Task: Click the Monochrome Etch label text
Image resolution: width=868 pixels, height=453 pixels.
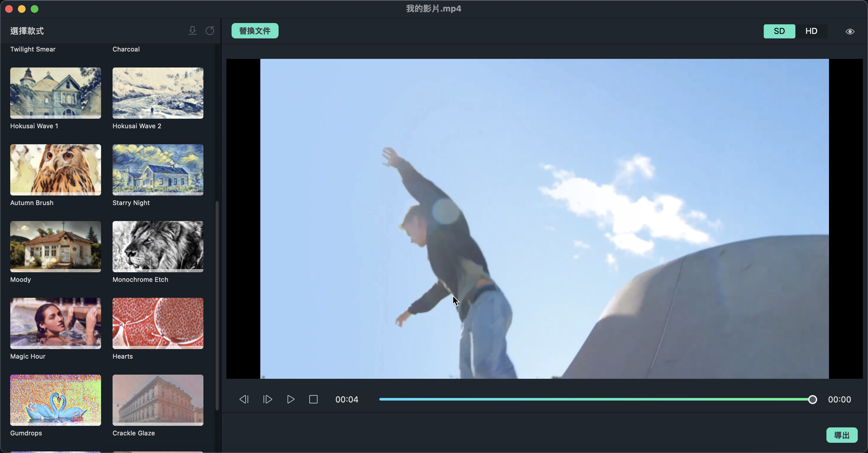Action: (140, 279)
